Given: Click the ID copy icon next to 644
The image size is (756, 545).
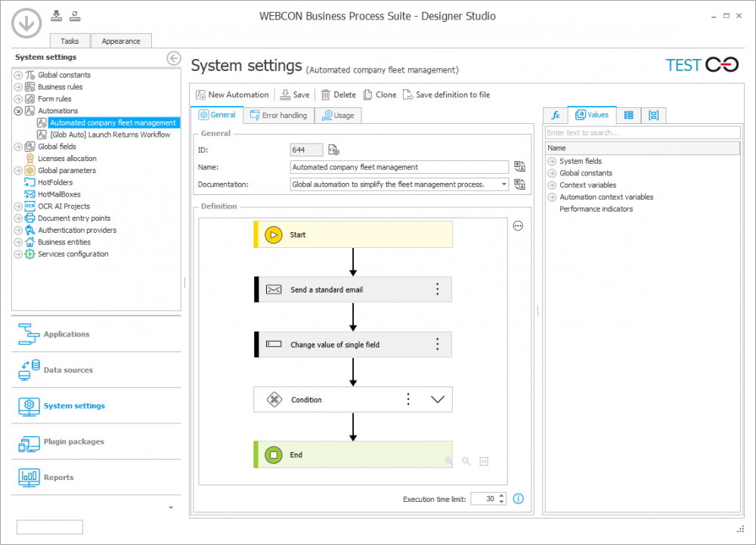Looking at the screenshot, I should pyautogui.click(x=333, y=150).
